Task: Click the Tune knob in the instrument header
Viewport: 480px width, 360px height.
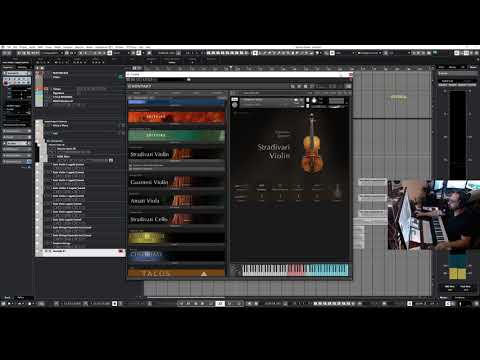Action: coord(314,100)
